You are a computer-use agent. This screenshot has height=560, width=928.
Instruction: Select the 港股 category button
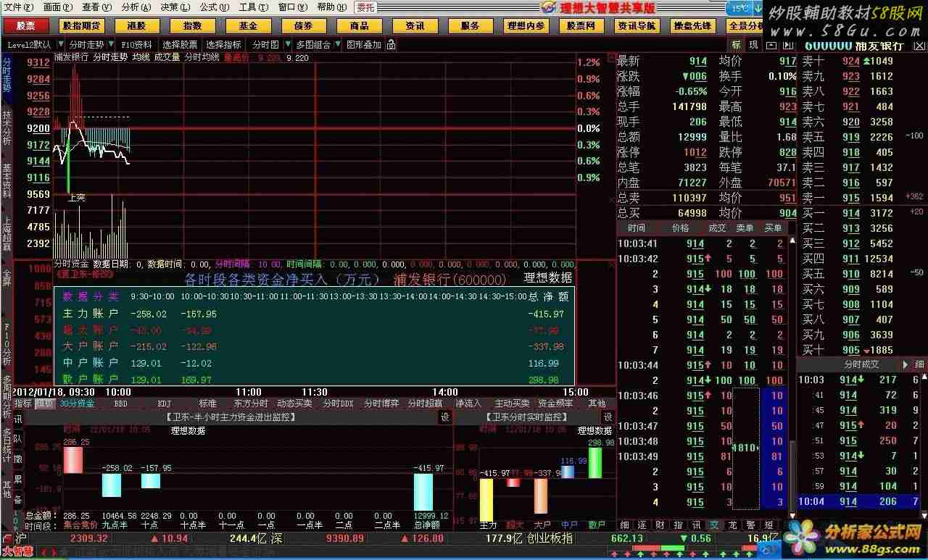click(137, 25)
